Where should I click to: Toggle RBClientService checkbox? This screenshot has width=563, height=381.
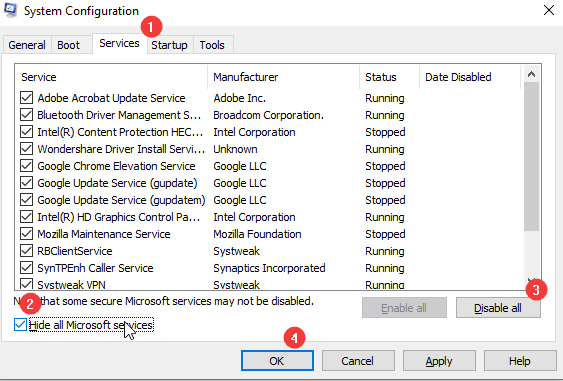[x=27, y=251]
